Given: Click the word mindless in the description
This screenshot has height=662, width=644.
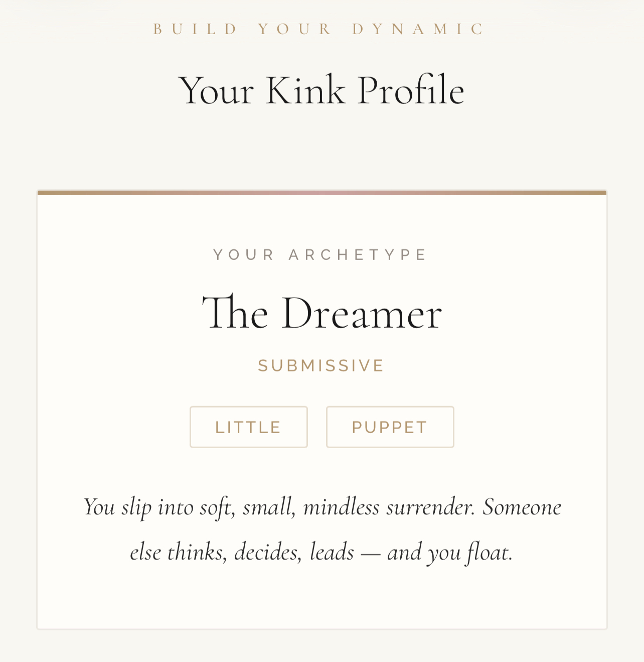Looking at the screenshot, I should click(x=341, y=507).
